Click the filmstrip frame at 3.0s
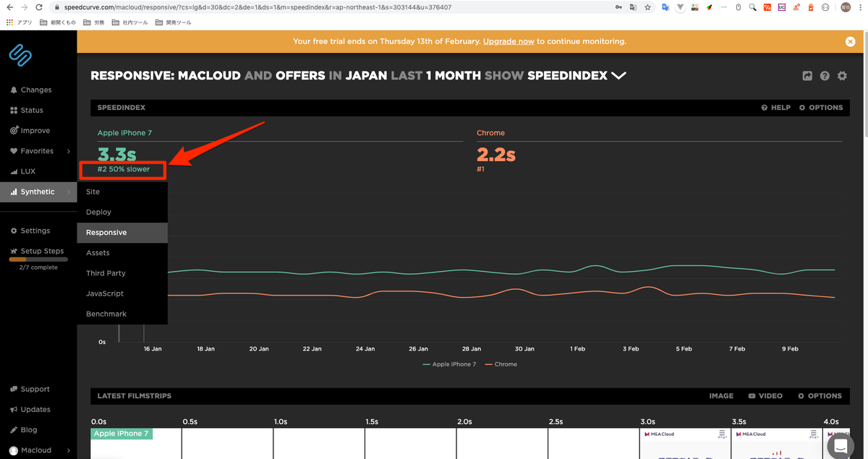This screenshot has height=459, width=868. click(x=685, y=443)
